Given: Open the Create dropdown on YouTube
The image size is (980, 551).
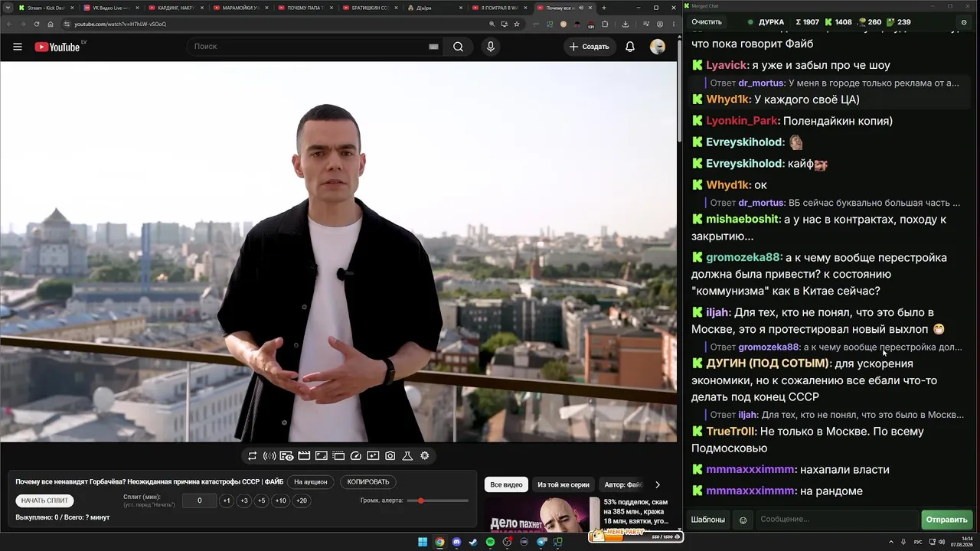Looking at the screenshot, I should (x=589, y=47).
